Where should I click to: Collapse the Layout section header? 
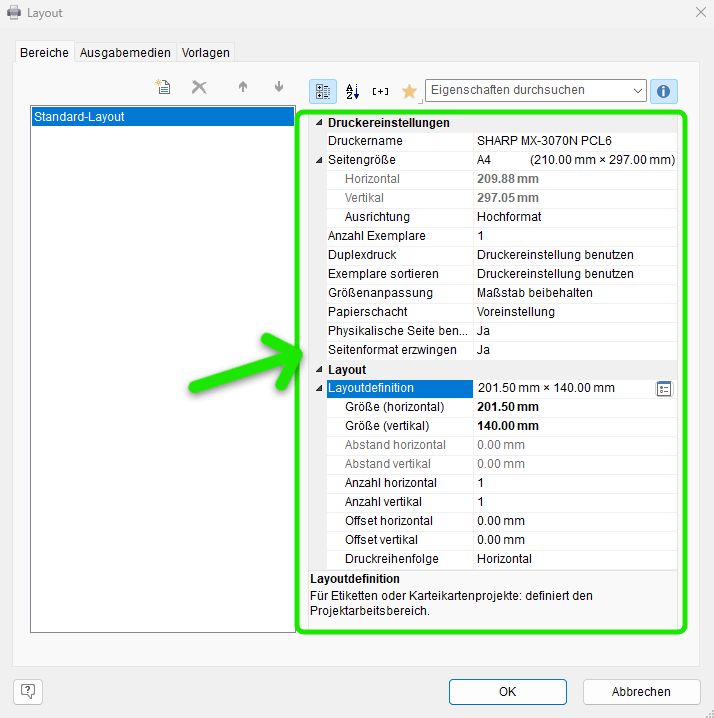319,370
